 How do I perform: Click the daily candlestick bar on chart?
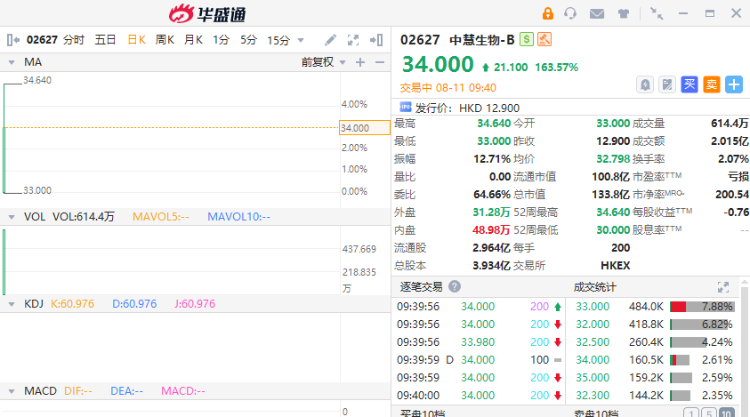pyautogui.click(x=4, y=138)
